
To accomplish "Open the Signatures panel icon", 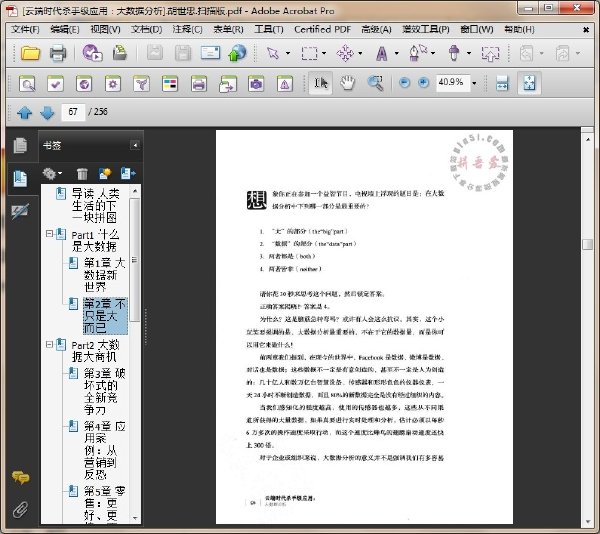I will (20, 211).
